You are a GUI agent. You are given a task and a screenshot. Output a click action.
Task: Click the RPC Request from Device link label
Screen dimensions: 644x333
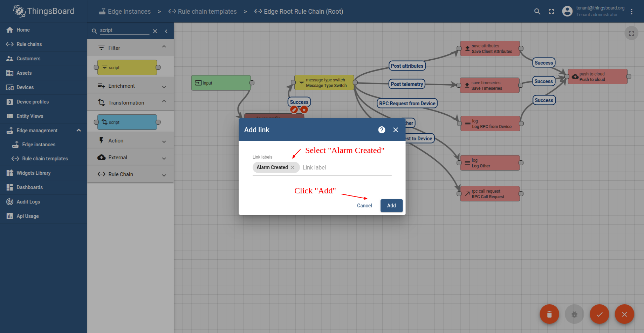pyautogui.click(x=407, y=104)
